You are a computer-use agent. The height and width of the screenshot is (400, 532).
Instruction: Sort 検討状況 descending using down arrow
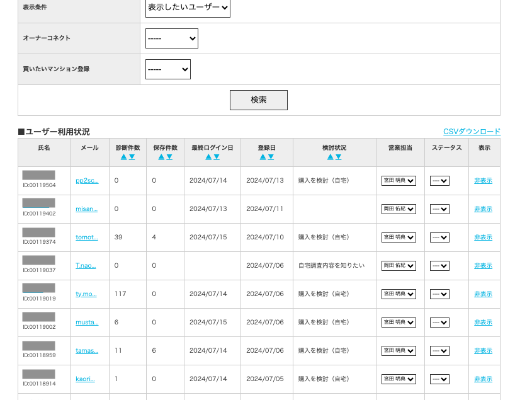339,157
